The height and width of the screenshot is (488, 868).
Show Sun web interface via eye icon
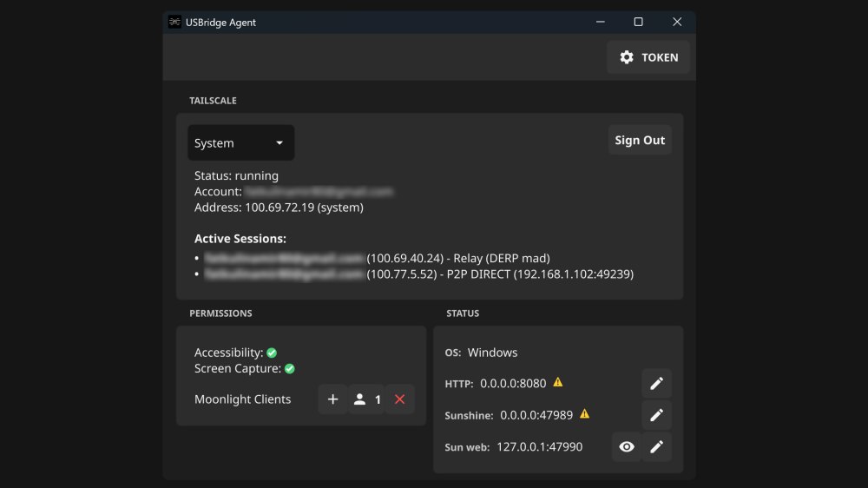pyautogui.click(x=627, y=447)
